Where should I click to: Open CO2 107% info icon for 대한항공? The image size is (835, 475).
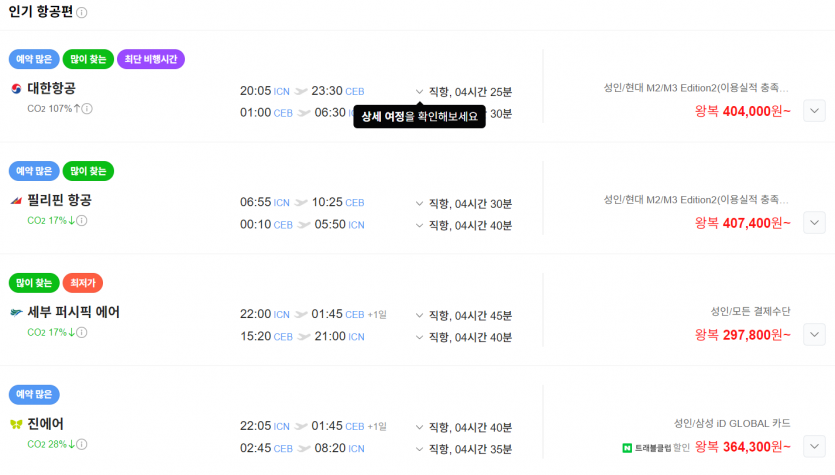coord(87,109)
